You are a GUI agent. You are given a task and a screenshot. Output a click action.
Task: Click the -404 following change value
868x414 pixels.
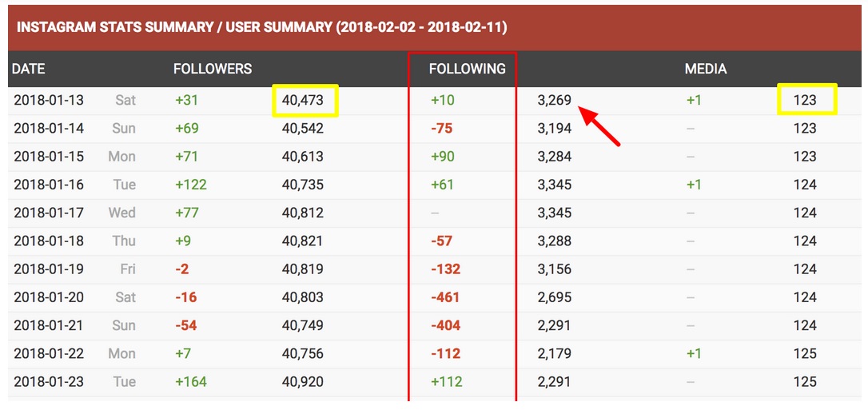446,325
